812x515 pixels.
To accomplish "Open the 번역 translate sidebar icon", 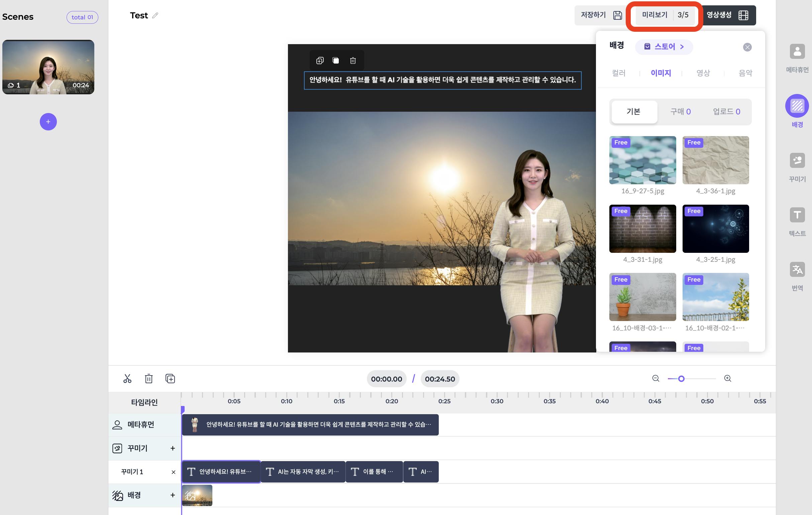I will pos(797,270).
